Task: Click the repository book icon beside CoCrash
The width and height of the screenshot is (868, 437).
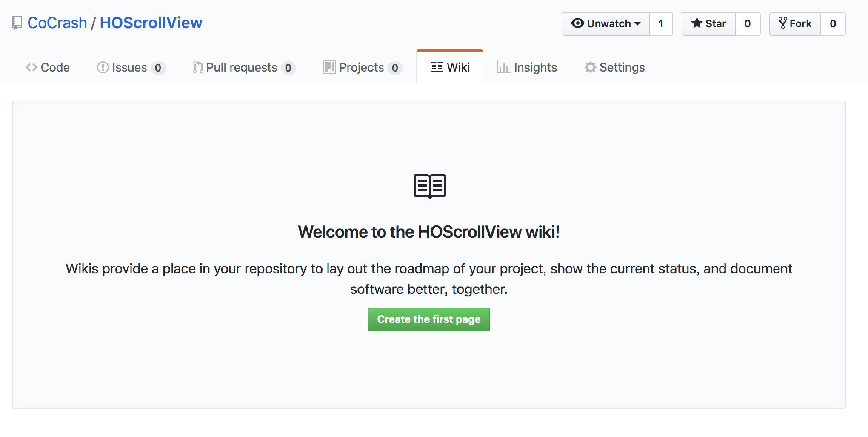Action: 17,23
